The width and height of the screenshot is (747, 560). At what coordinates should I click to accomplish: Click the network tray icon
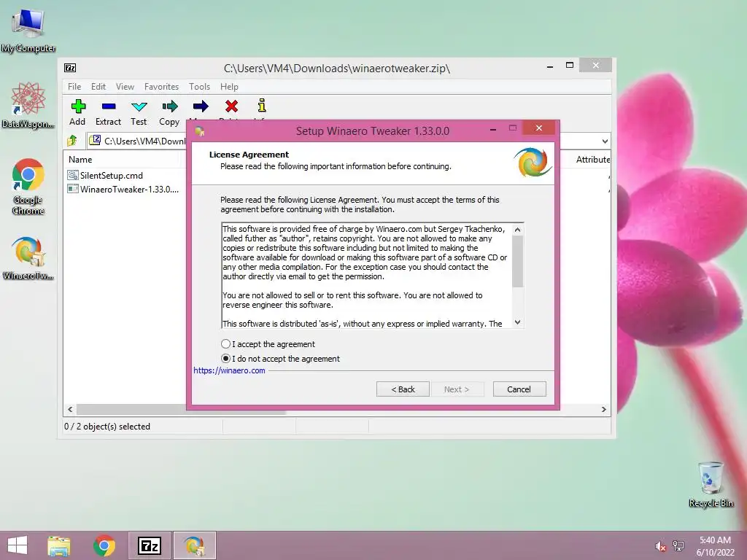(x=678, y=546)
